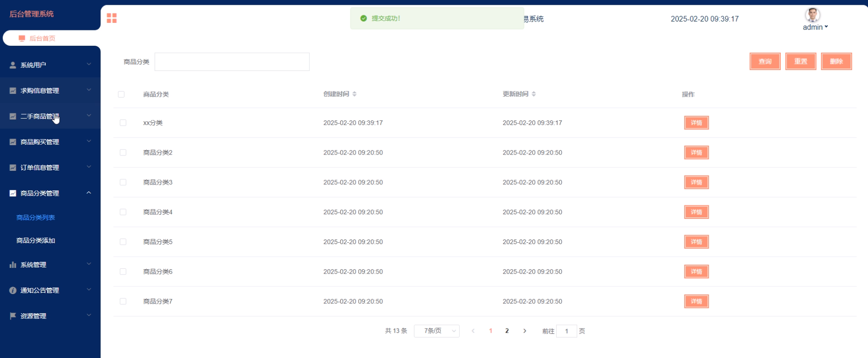Open the admin avatar picture

[813, 15]
